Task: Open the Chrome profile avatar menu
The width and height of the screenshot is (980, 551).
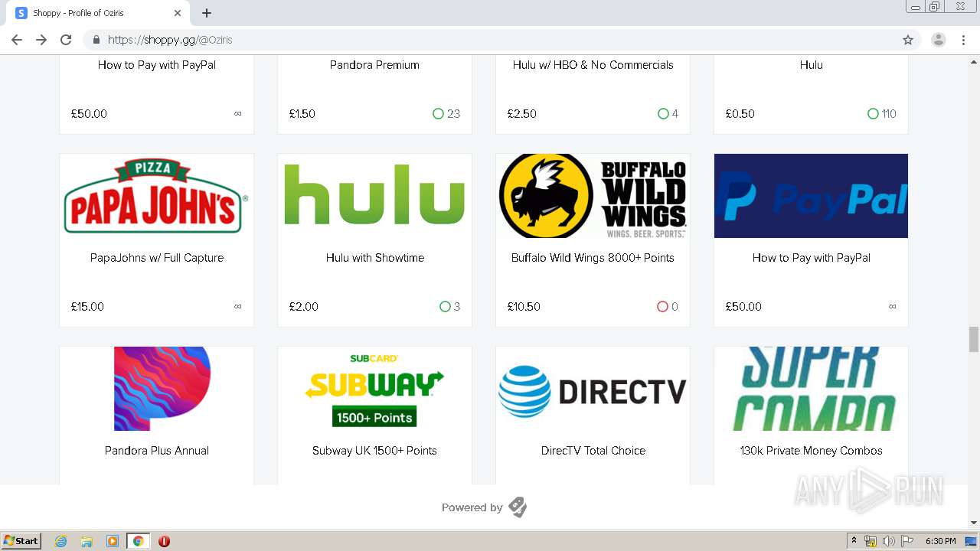Action: (x=939, y=40)
